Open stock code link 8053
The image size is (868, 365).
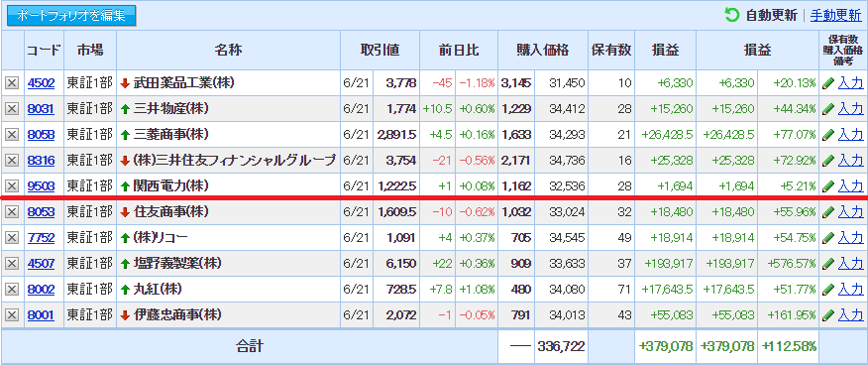pyautogui.click(x=41, y=211)
